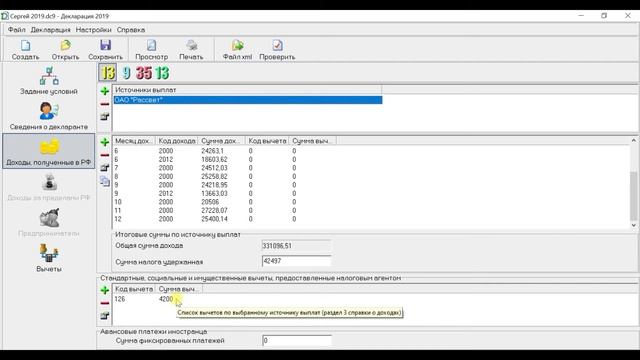The image size is (640, 360).
Task: Open a declaration file with Открыть
Action: (65, 50)
